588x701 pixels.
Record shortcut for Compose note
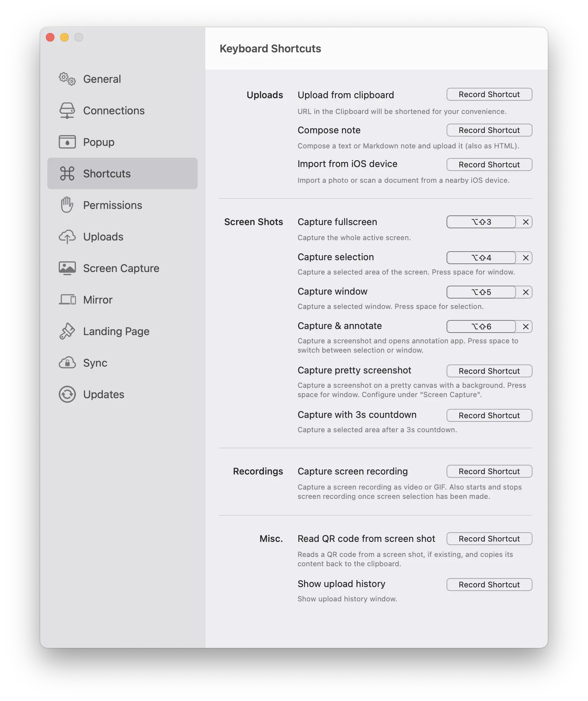(x=489, y=130)
